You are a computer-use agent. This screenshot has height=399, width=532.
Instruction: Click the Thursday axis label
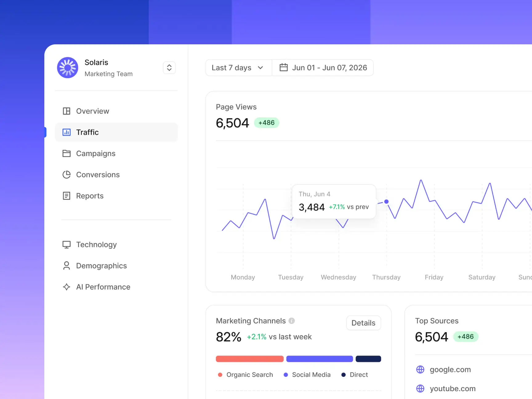coord(386,277)
